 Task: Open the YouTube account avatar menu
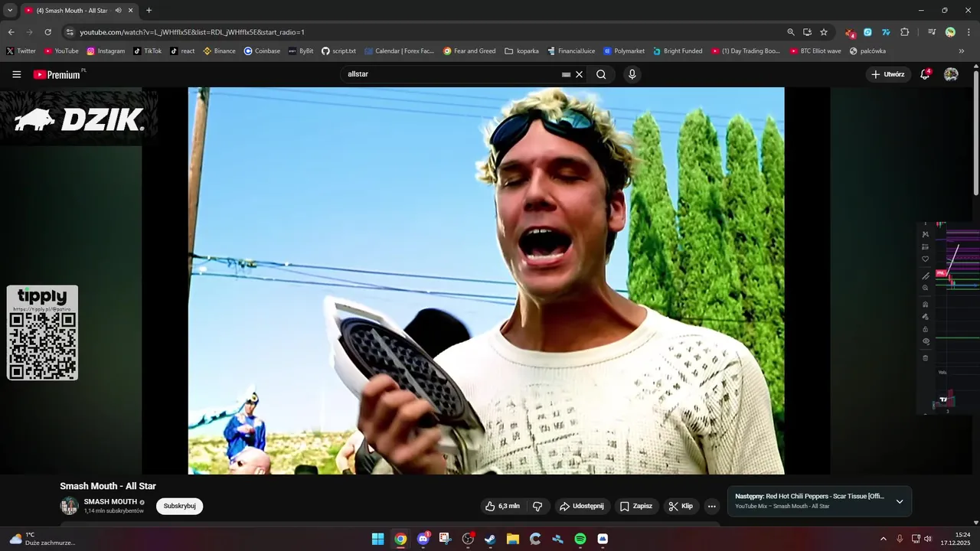click(951, 74)
